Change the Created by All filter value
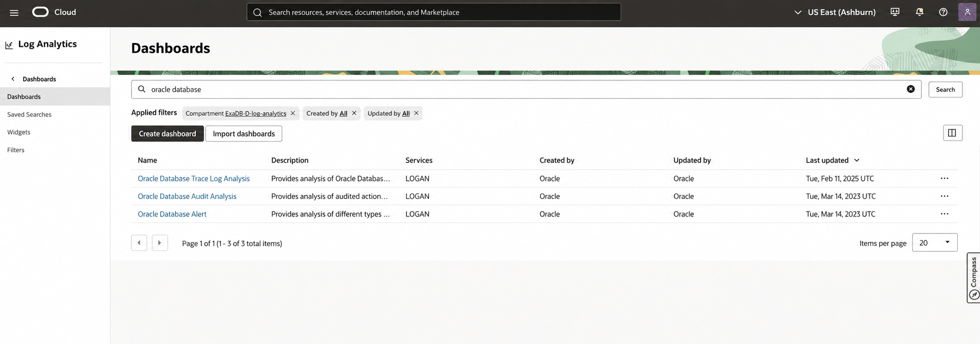This screenshot has width=980, height=344. pos(343,113)
